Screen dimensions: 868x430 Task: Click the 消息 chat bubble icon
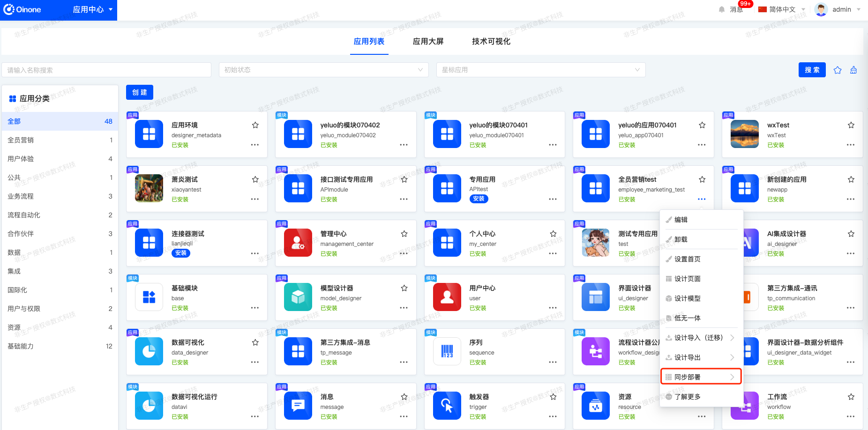[298, 406]
